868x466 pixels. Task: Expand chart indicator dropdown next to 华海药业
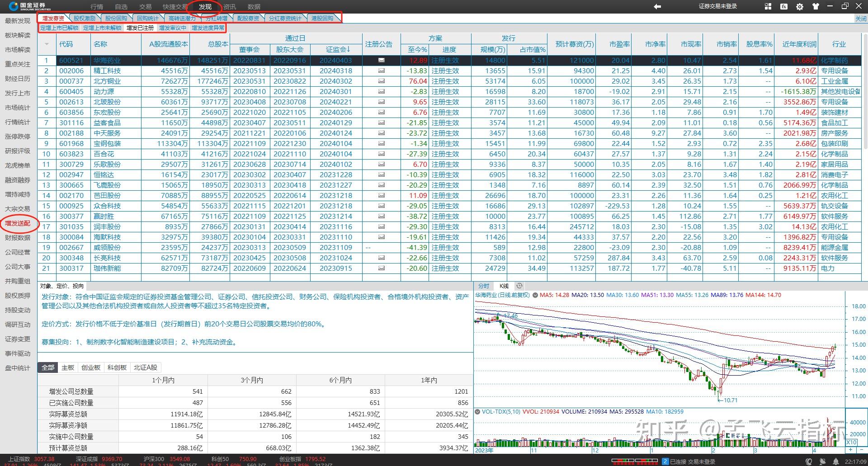(535, 295)
